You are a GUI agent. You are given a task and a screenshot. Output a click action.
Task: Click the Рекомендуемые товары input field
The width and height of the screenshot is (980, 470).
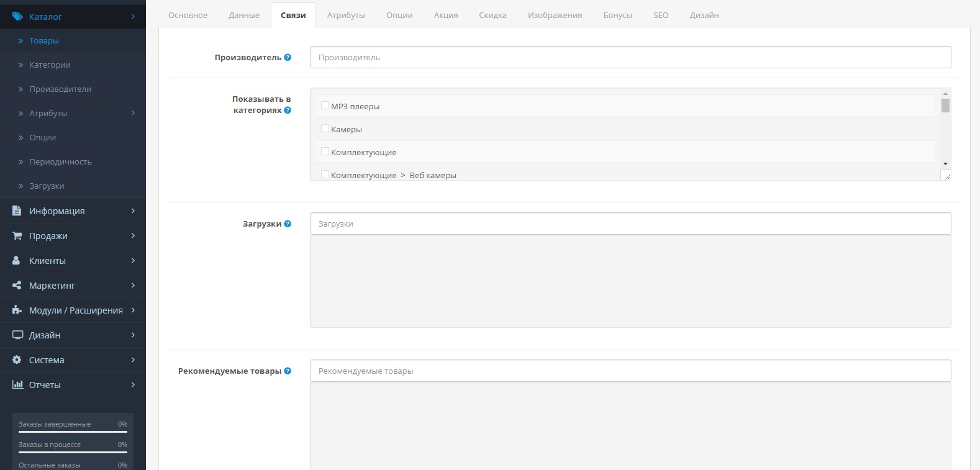point(630,371)
